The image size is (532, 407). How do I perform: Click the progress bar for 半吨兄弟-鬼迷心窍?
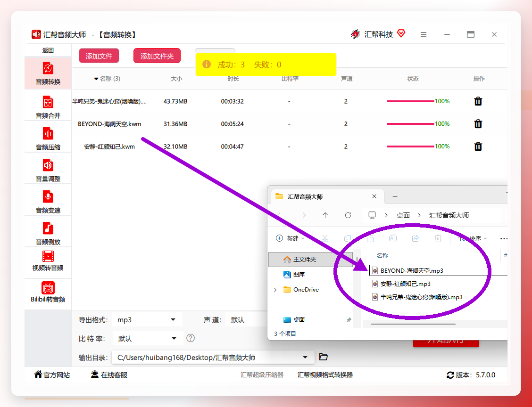click(x=410, y=101)
